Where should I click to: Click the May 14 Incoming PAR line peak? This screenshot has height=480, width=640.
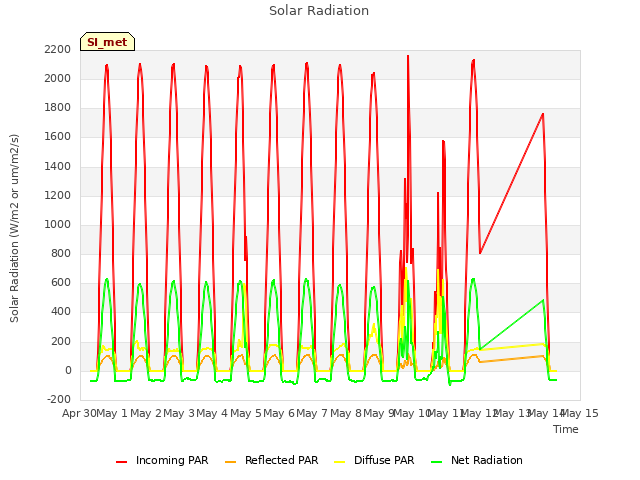(543, 114)
